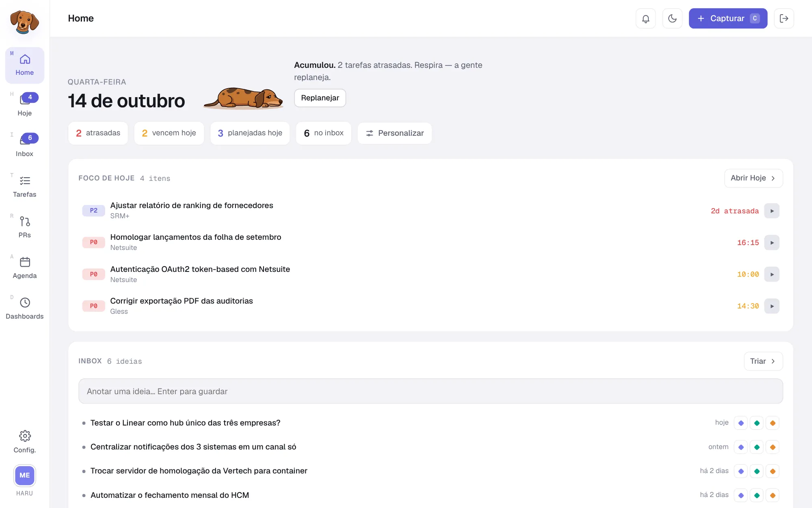This screenshot has width=812, height=508.
Task: Click orange diamond on Automatizar o fechamento row
Action: [773, 495]
